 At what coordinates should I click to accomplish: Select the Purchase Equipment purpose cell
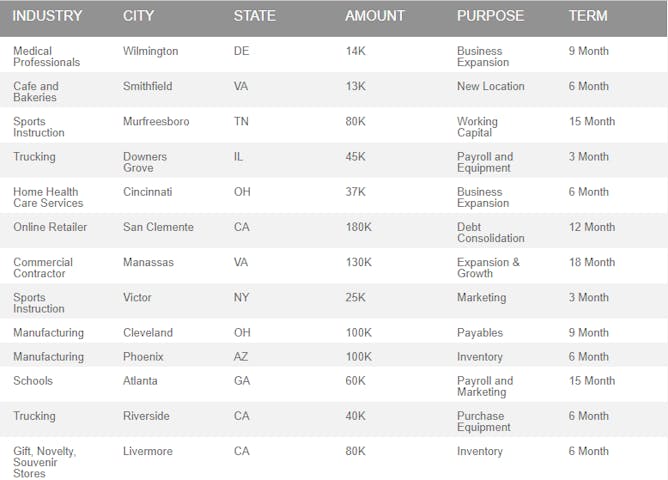[x=484, y=422]
